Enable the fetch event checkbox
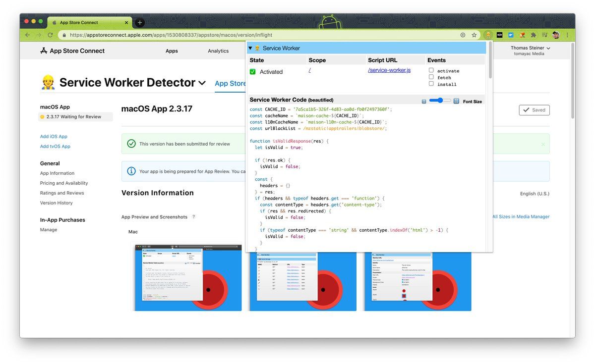 [x=431, y=77]
